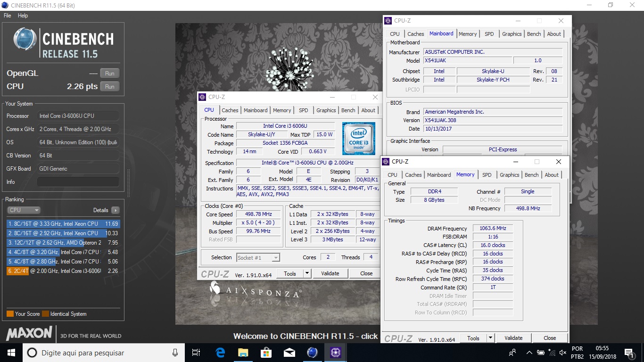Click the Core Speed value 498.78 MHz

pos(259,214)
